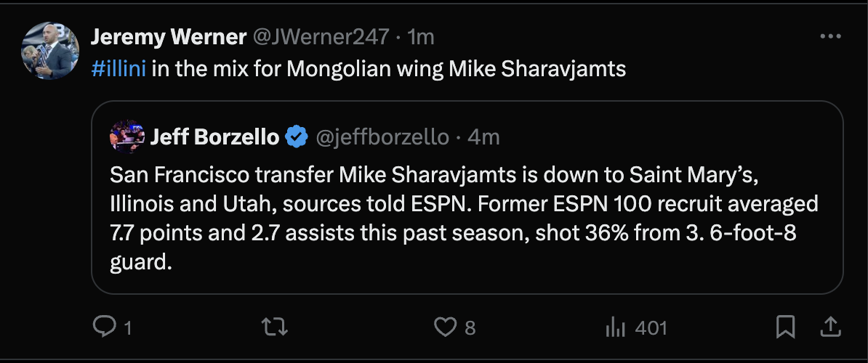Open the quoted tweet about Mike Sharavjamts
The image size is (868, 363).
(x=465, y=218)
